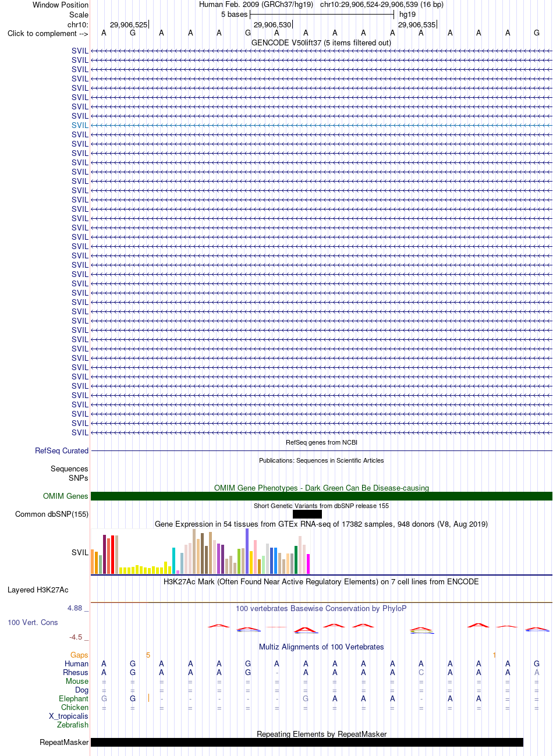The height and width of the screenshot is (756, 553).
Task: Click the Gaps row label
Action: tap(79, 655)
